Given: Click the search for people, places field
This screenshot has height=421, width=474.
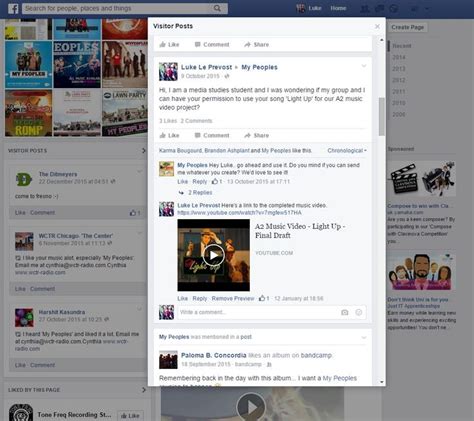Looking at the screenshot, I should click(117, 8).
